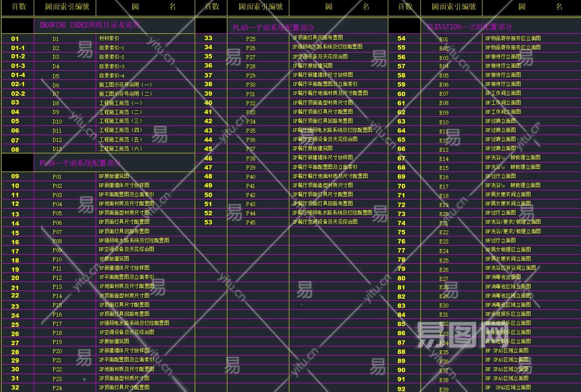Click the drawing code 'D5'
Image resolution: width=581 pixels, height=392 pixels.
click(x=56, y=76)
